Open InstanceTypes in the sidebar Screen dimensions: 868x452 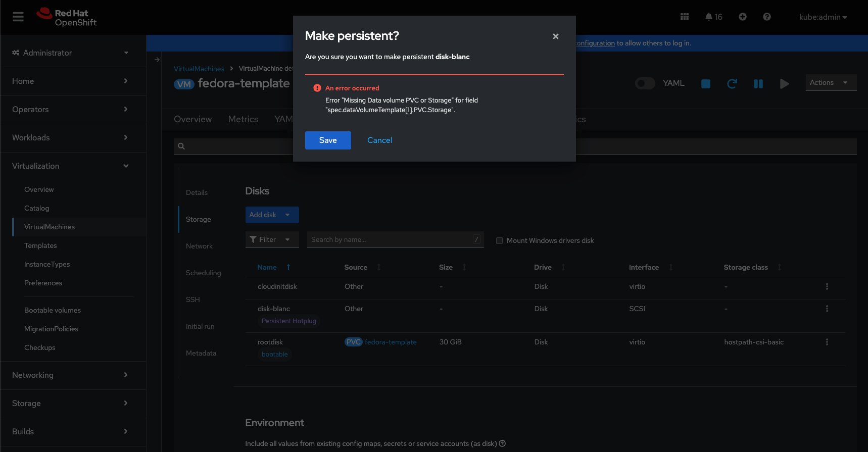coord(47,264)
